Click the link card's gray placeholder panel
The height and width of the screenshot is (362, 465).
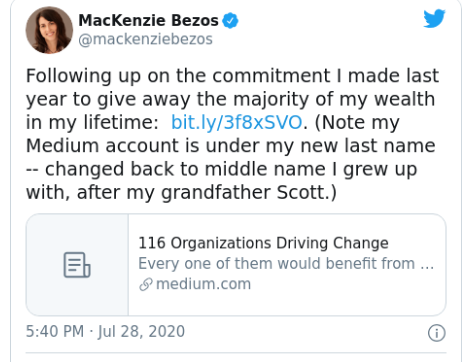[77, 265]
